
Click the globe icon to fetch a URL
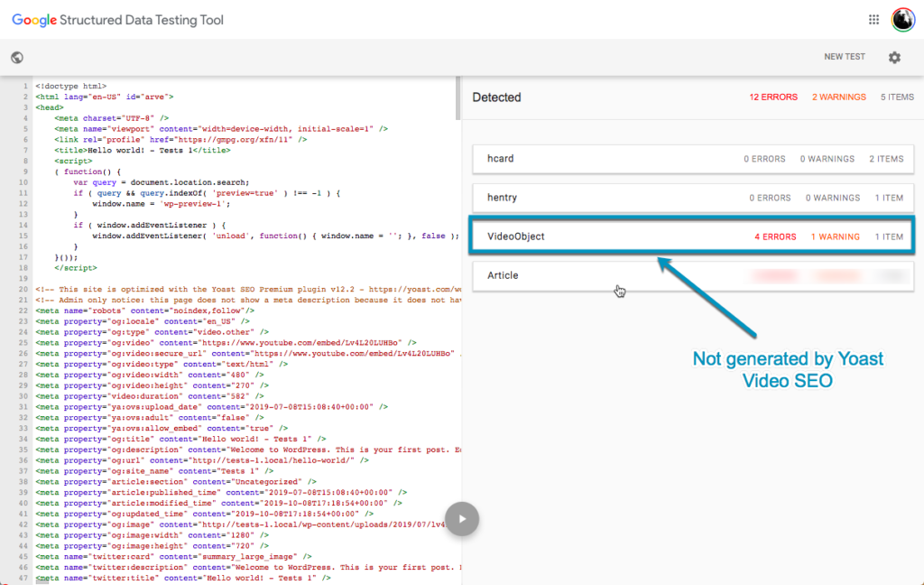click(17, 57)
